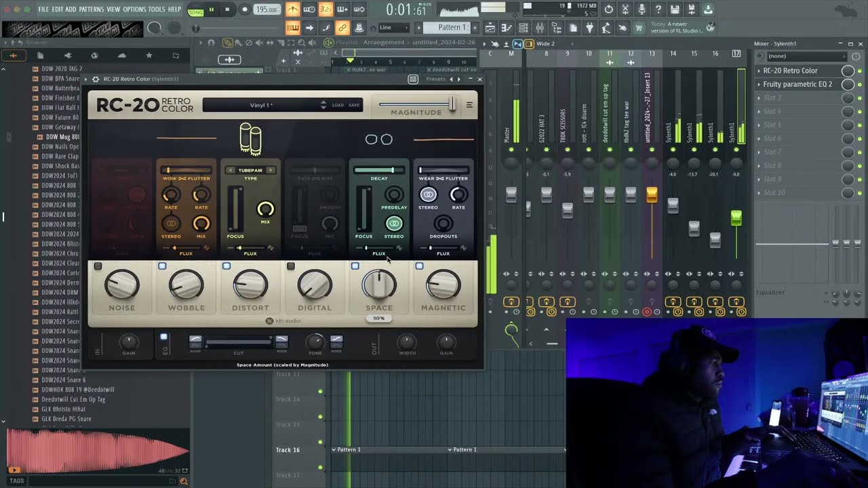Image resolution: width=868 pixels, height=488 pixels.
Task: Open the Mixer view icon
Action: 540,28
